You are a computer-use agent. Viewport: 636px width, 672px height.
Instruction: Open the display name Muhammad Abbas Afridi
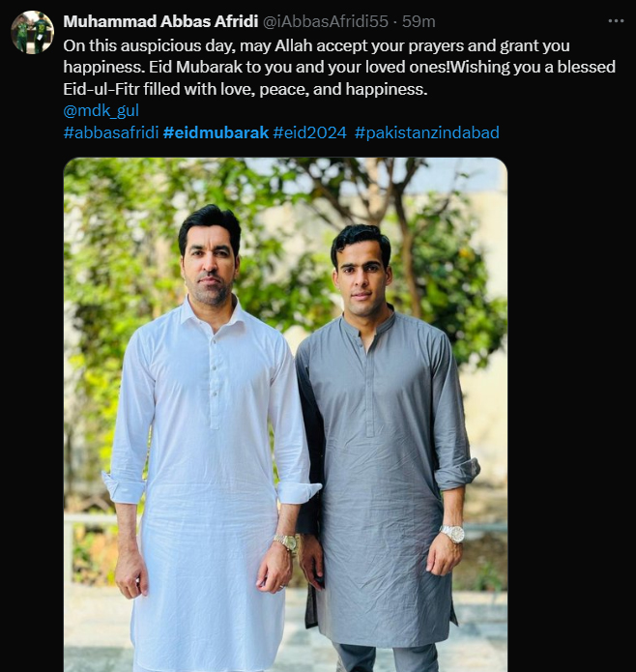(x=160, y=21)
